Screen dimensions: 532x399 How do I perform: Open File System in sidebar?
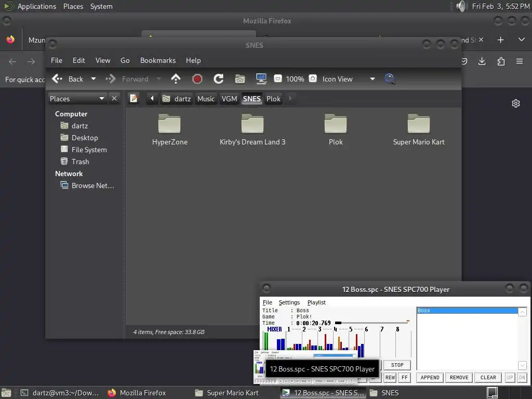tap(89, 150)
